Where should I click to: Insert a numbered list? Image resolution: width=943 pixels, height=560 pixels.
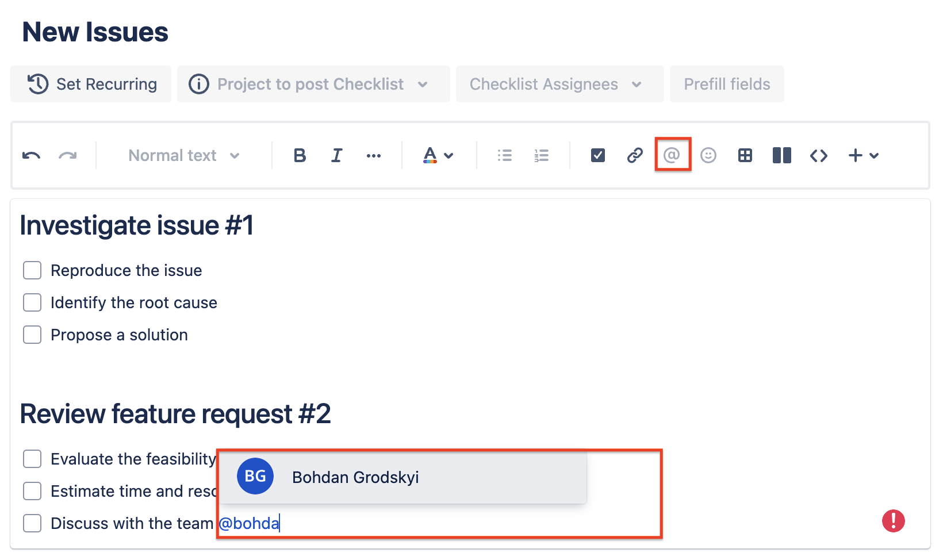point(542,156)
